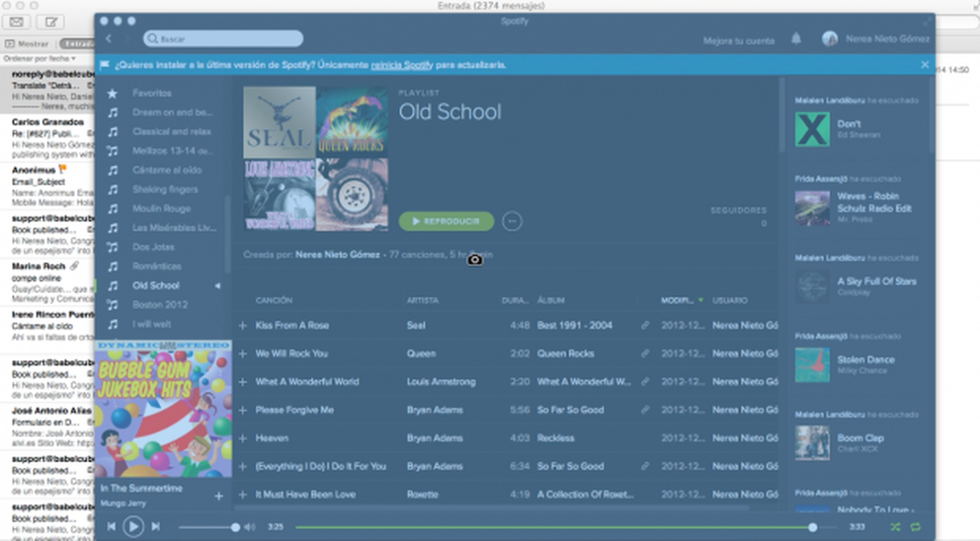Image resolution: width=980 pixels, height=541 pixels.
Task: Click the Spotify search field Buscar
Action: coord(223,39)
